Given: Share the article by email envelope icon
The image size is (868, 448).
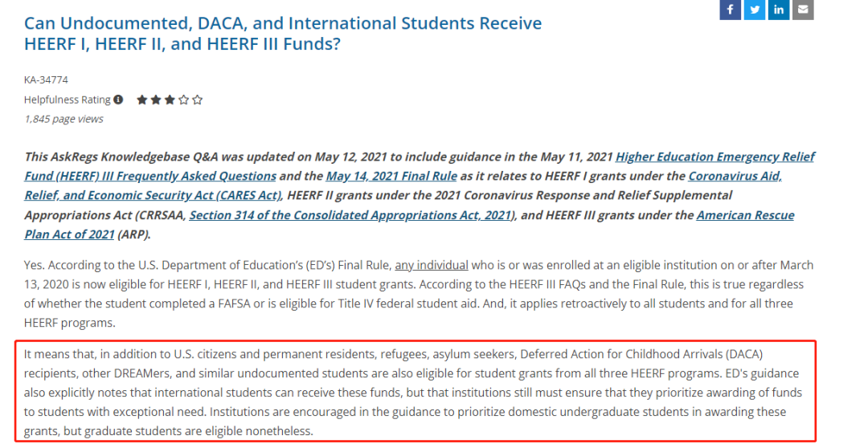Looking at the screenshot, I should tap(803, 10).
